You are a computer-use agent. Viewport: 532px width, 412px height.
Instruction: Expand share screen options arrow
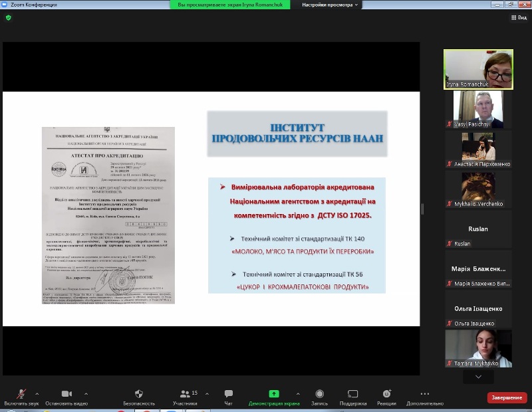(x=298, y=393)
